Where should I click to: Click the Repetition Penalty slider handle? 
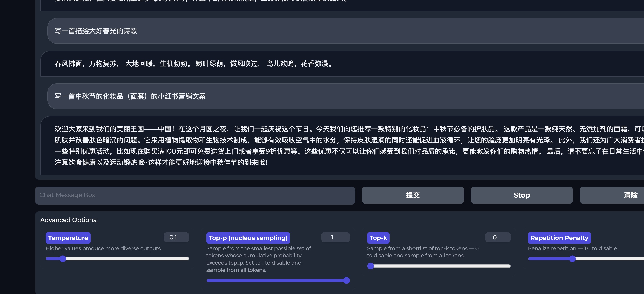pos(572,259)
